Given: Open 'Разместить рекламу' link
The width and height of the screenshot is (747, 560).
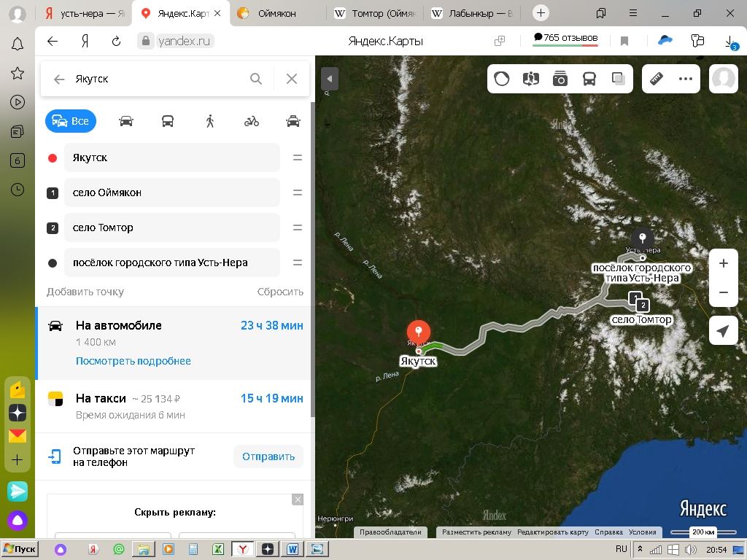Looking at the screenshot, I should point(476,532).
